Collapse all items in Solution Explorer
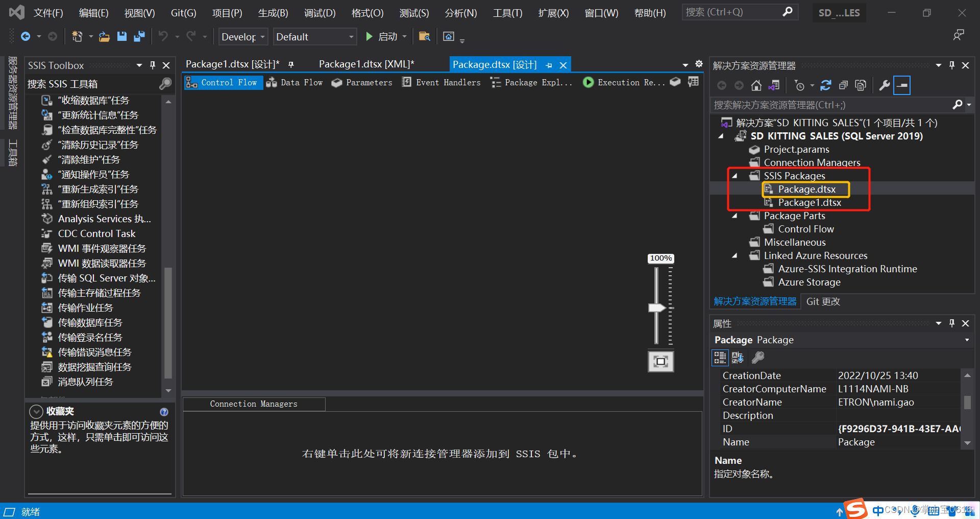Image resolution: width=980 pixels, height=519 pixels. [843, 85]
